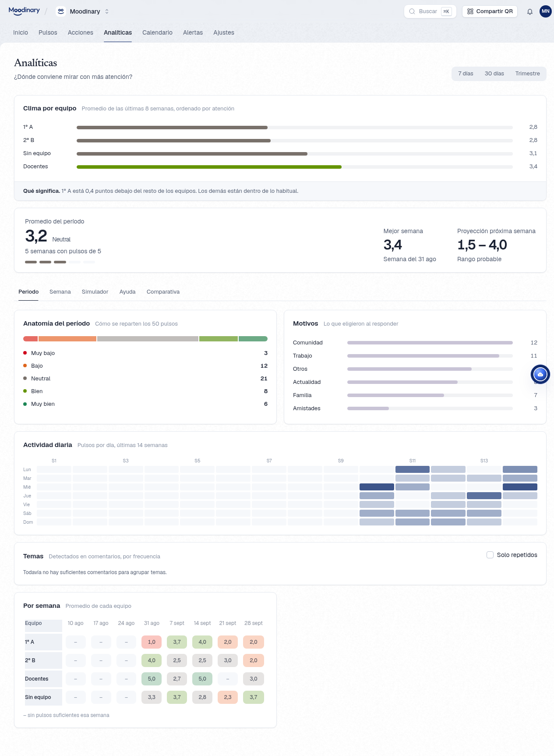Click the red Muy bajo bar segment
Screen dimensions: 554x756
pos(30,339)
